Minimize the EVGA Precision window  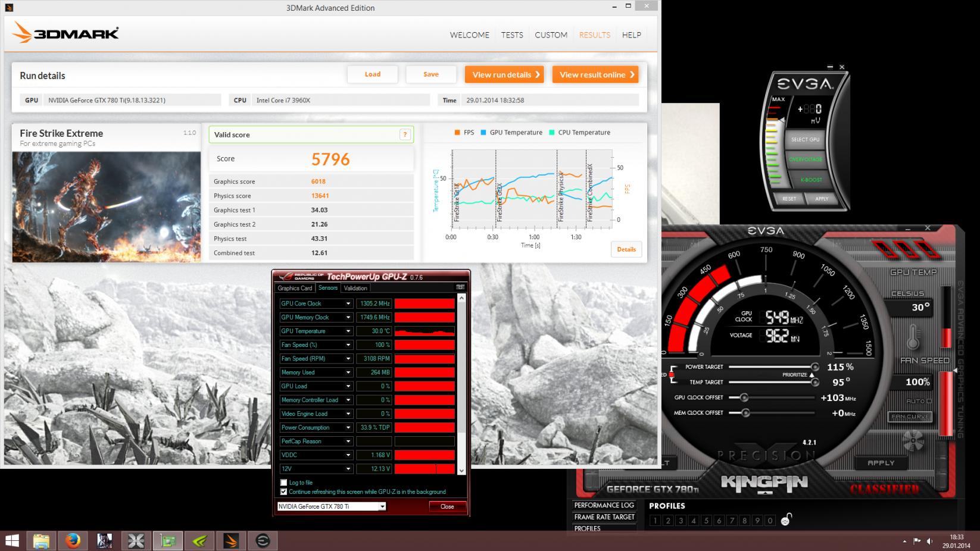907,228
